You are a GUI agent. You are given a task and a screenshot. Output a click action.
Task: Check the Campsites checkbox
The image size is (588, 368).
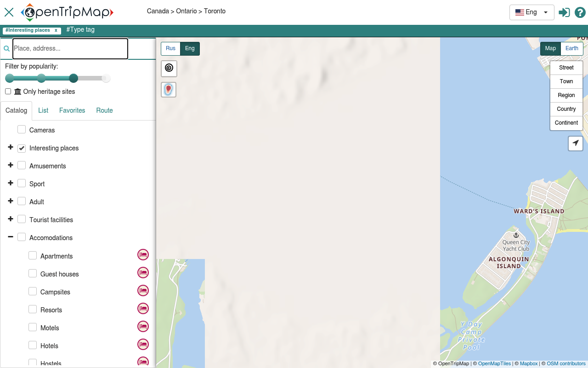[x=33, y=291]
